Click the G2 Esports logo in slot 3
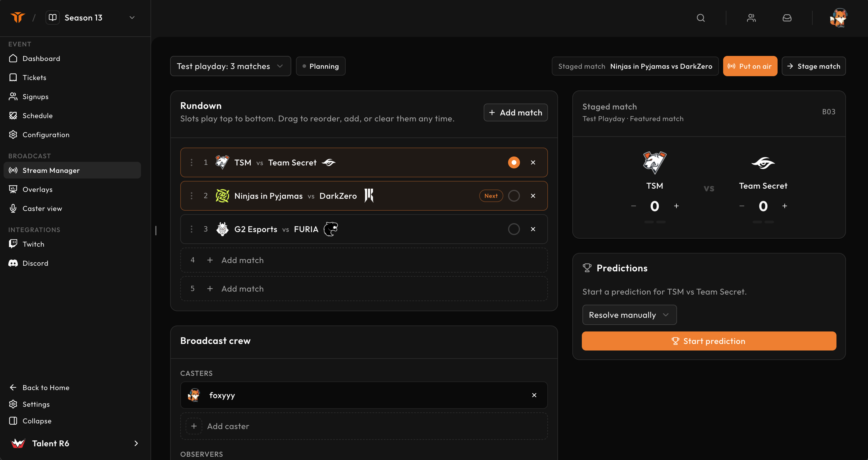Image resolution: width=868 pixels, height=460 pixels. click(222, 229)
